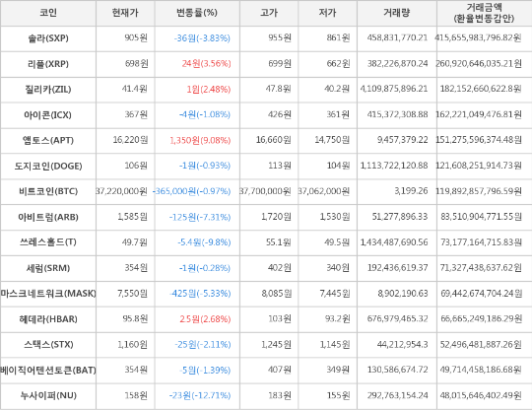Viewport: 532px width, 410px height.
Task: Click ZIL current price 41.4원
Action: click(x=135, y=89)
